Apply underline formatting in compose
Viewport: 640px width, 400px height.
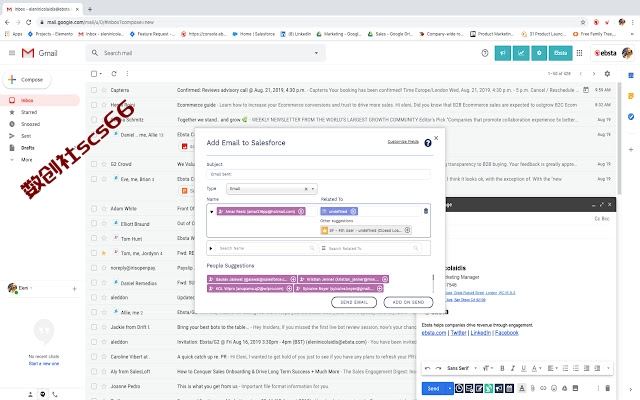coord(523,368)
